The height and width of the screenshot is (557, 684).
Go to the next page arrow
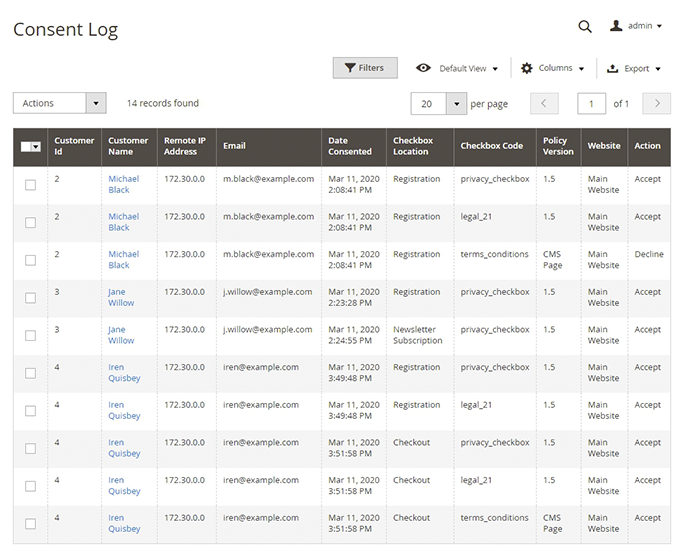click(656, 103)
